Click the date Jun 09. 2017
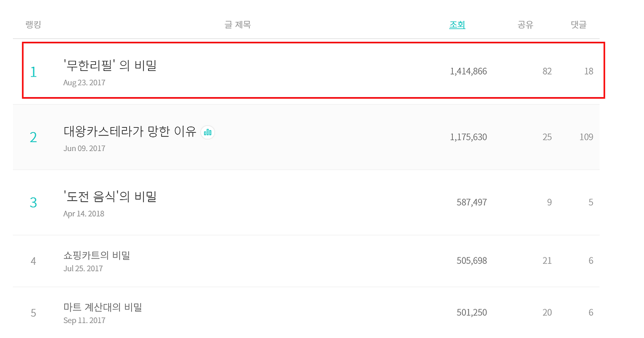 point(84,148)
